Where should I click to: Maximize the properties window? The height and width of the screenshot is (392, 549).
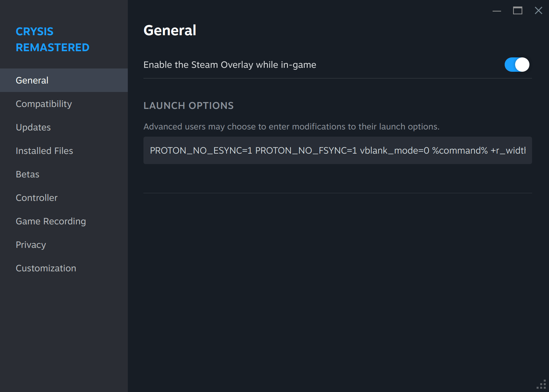pos(517,11)
